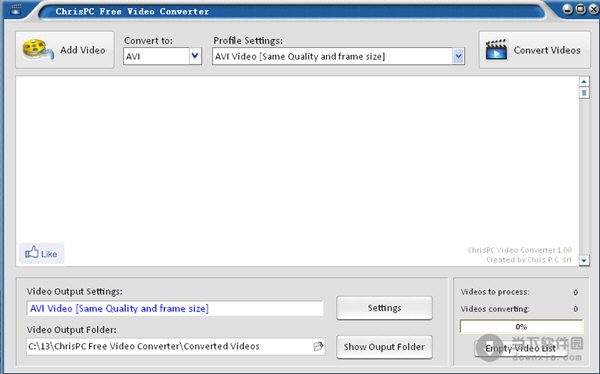The height and width of the screenshot is (374, 600).
Task: Open the Settings button for output
Action: pos(385,308)
